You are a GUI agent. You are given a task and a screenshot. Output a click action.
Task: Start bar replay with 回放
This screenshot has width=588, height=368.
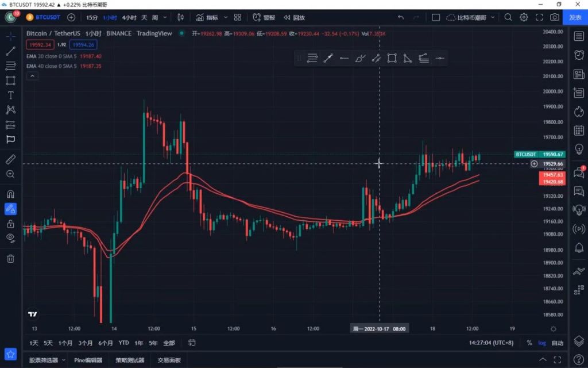coord(295,17)
